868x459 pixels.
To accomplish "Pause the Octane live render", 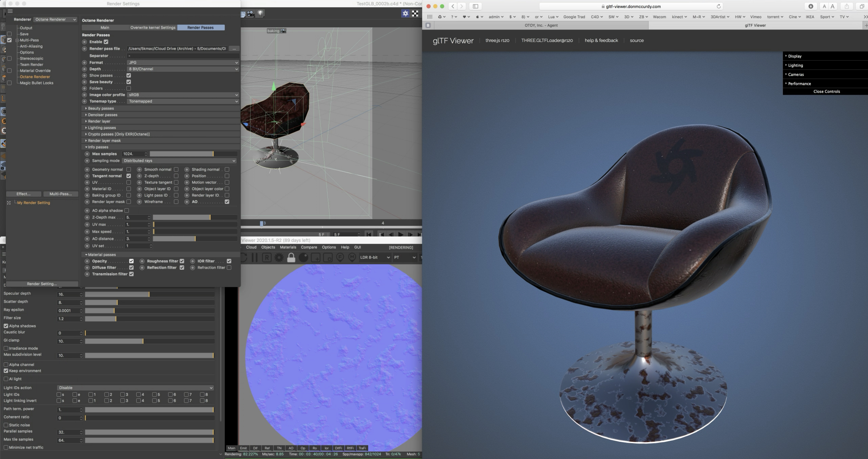I will tap(255, 258).
